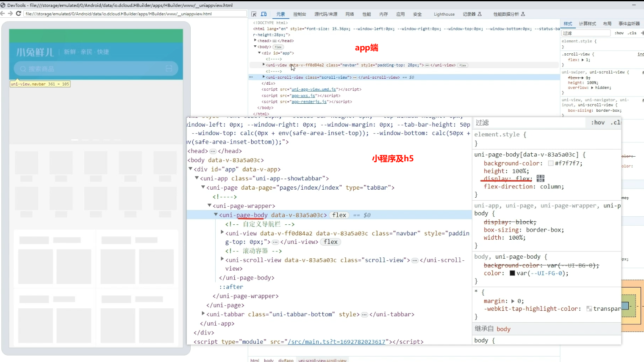Expand the uni-tabbar node
The width and height of the screenshot is (644, 362).
tap(203, 314)
